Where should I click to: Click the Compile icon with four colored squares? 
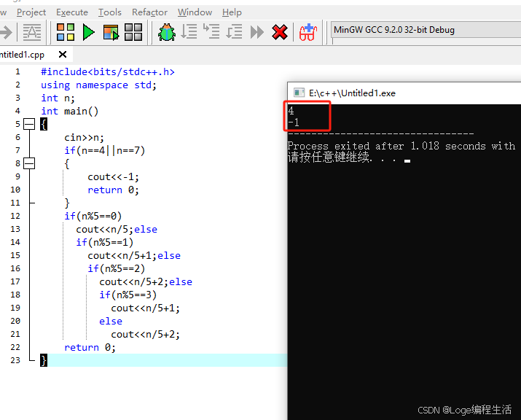[66, 32]
